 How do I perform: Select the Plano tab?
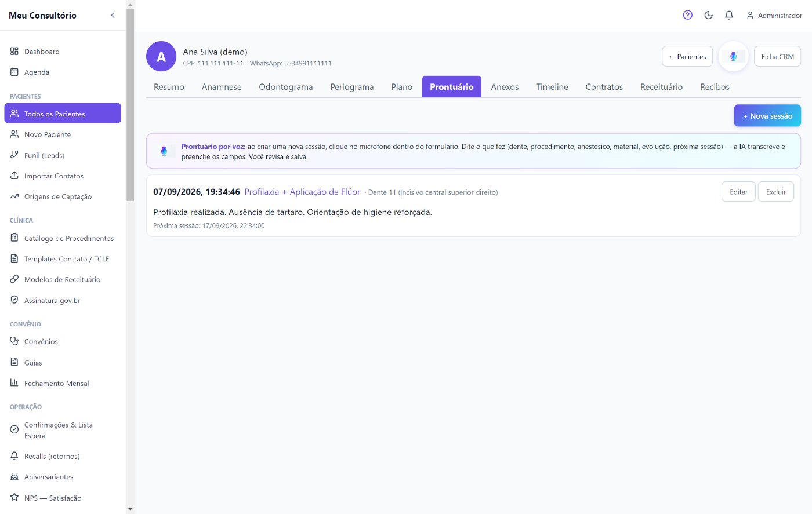pyautogui.click(x=402, y=87)
